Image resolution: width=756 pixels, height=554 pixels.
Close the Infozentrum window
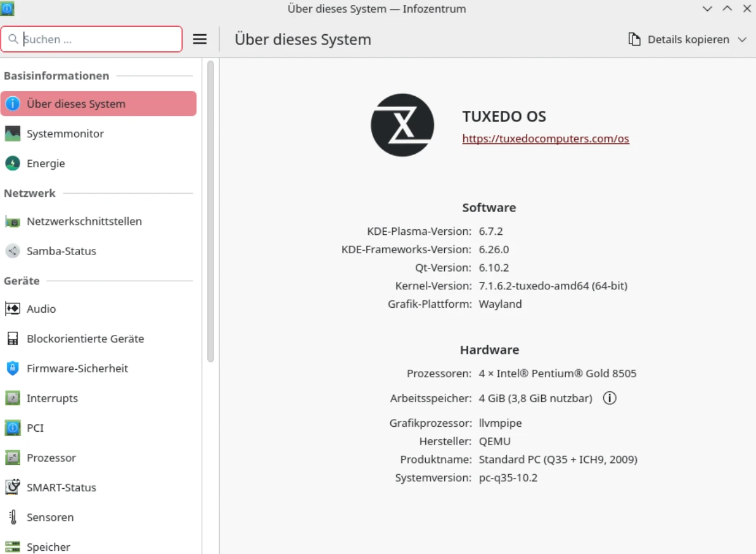tap(747, 9)
